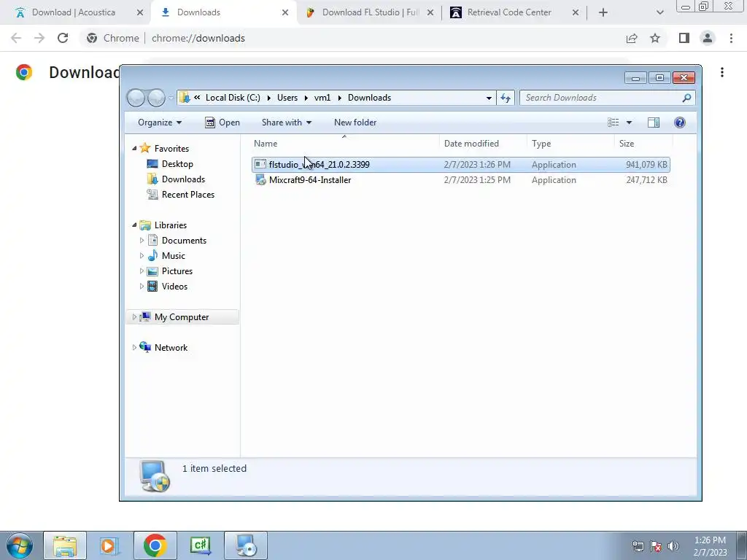Image resolution: width=747 pixels, height=560 pixels.
Task: Open Windows Start button
Action: coord(20,545)
